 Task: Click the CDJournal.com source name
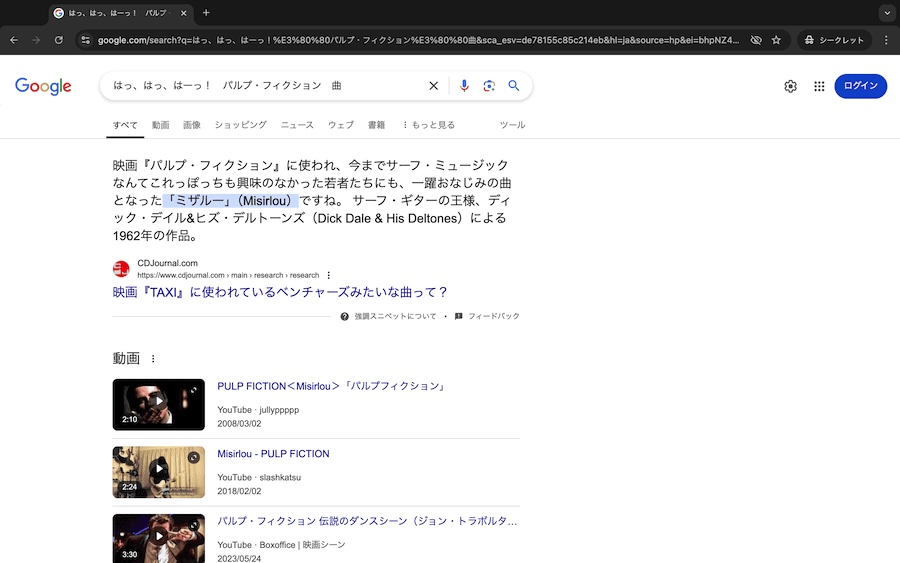168,263
